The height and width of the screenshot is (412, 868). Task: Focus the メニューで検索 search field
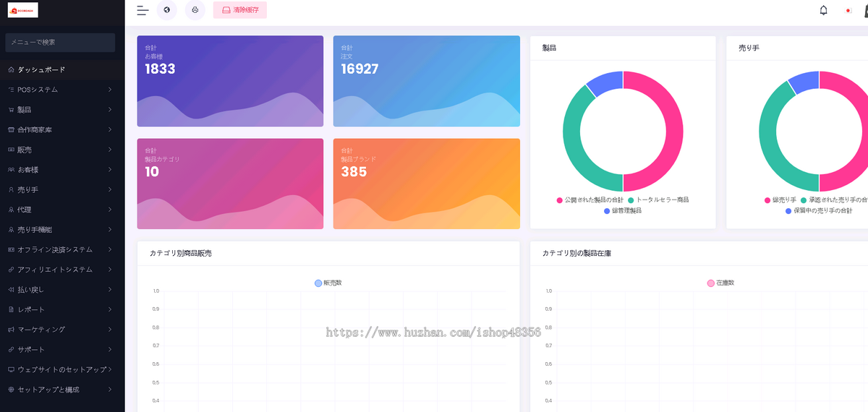click(60, 42)
